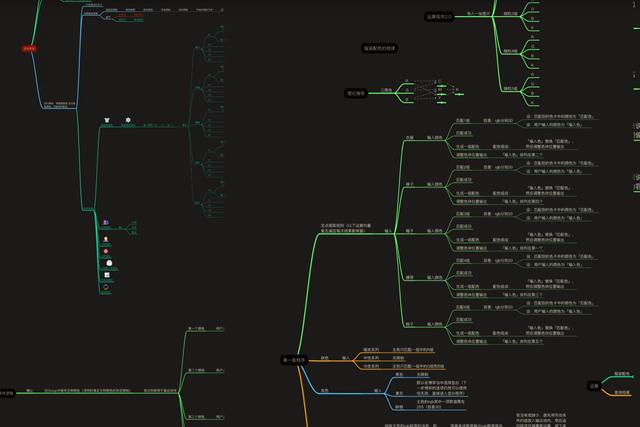Click the 第二个颜色 node
This screenshot has width=640, height=427.
tap(197, 370)
